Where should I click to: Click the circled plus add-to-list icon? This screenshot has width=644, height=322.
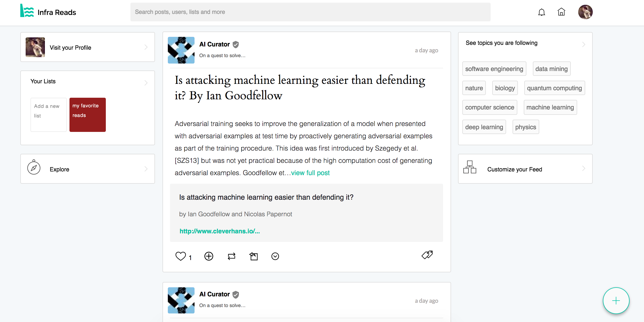click(209, 256)
